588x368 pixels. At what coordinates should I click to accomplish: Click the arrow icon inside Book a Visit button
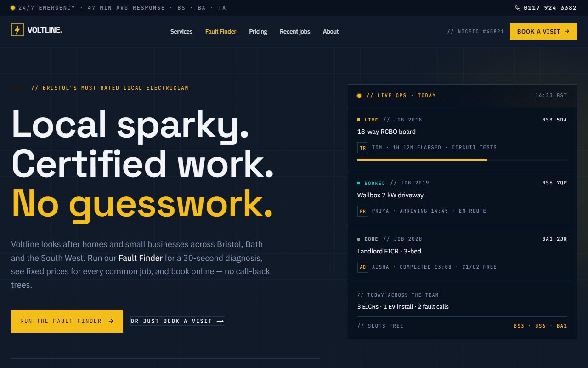coord(567,32)
